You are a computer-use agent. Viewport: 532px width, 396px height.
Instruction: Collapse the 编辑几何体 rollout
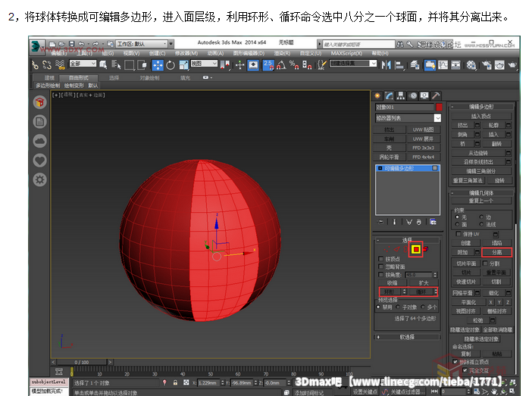click(481, 193)
